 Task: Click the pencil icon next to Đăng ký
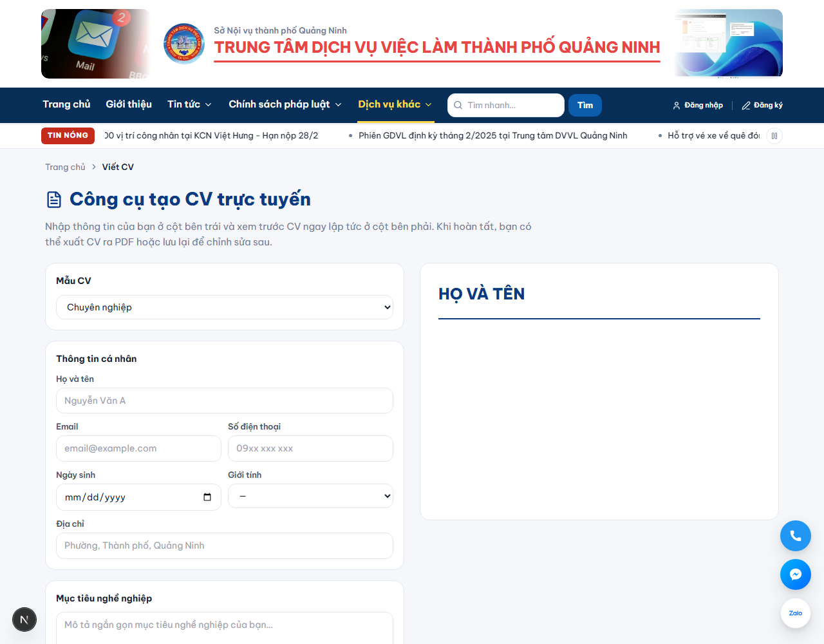(x=746, y=106)
